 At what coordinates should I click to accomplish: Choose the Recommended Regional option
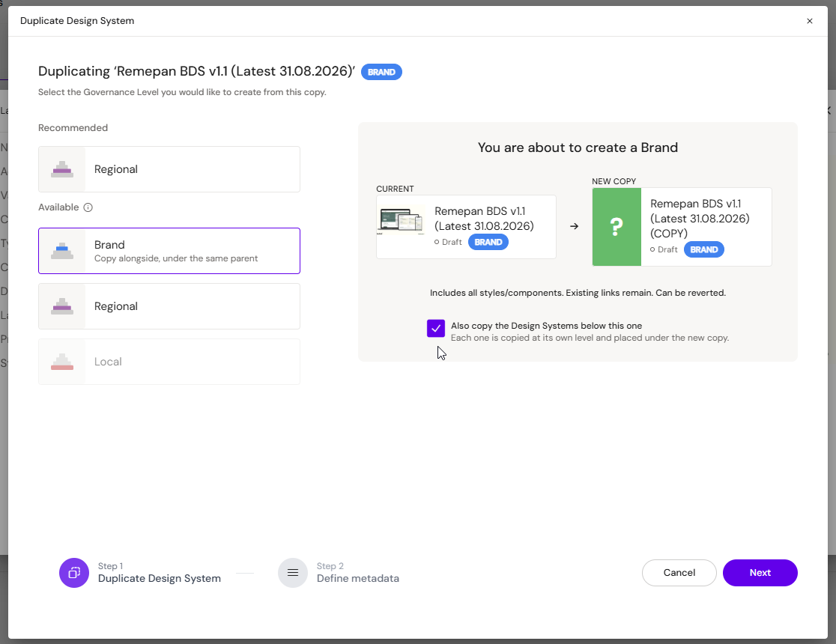[169, 169]
